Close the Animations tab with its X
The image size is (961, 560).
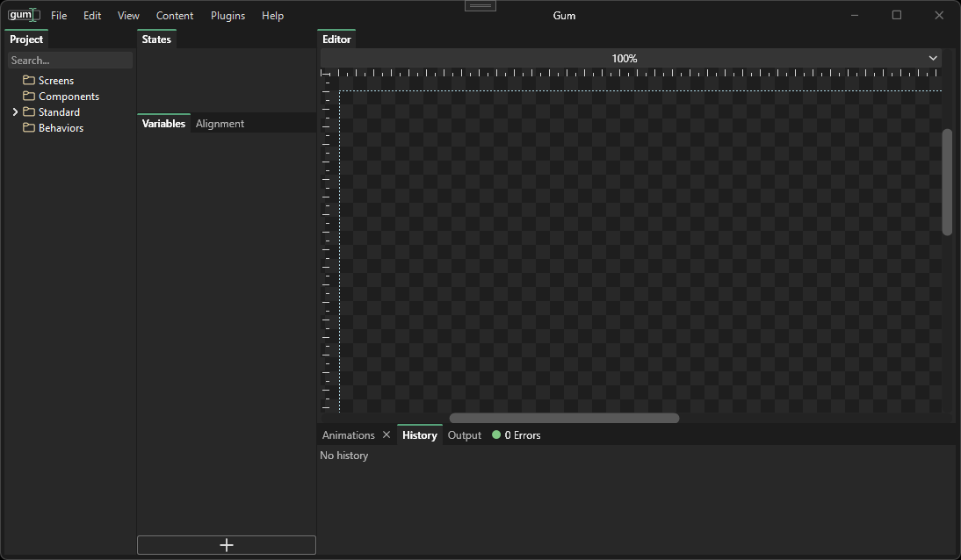point(387,435)
